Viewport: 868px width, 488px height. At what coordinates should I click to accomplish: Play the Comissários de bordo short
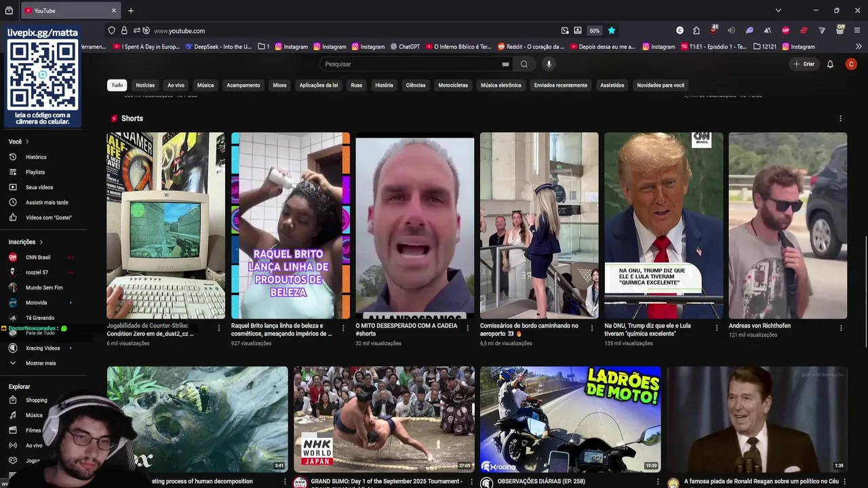click(539, 225)
